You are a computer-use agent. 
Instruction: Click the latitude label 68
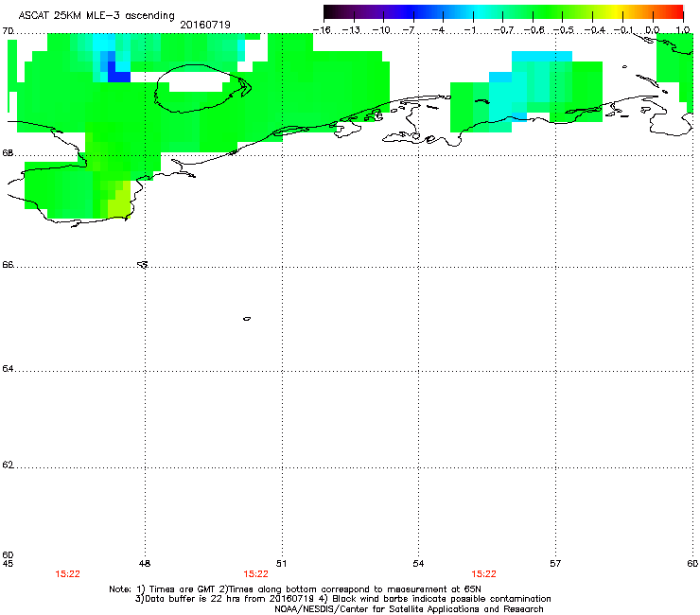8,153
